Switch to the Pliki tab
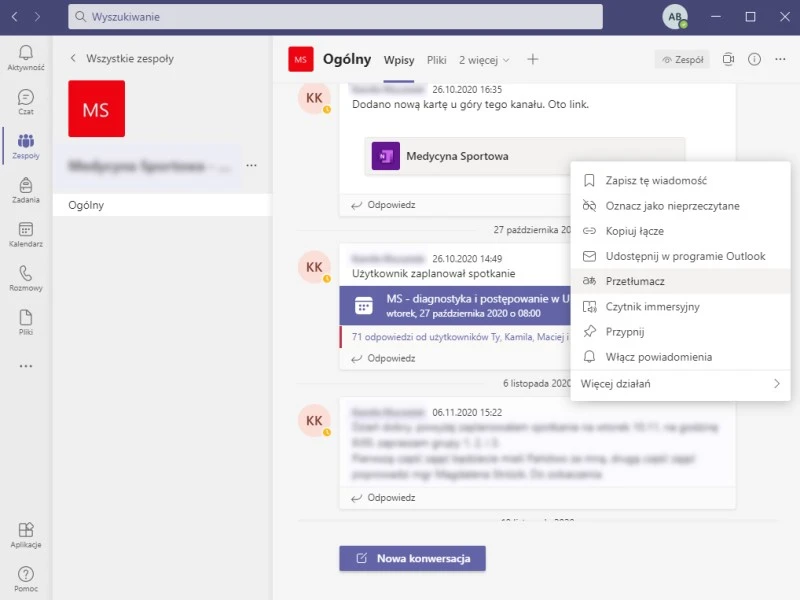The image size is (800, 600). point(436,60)
